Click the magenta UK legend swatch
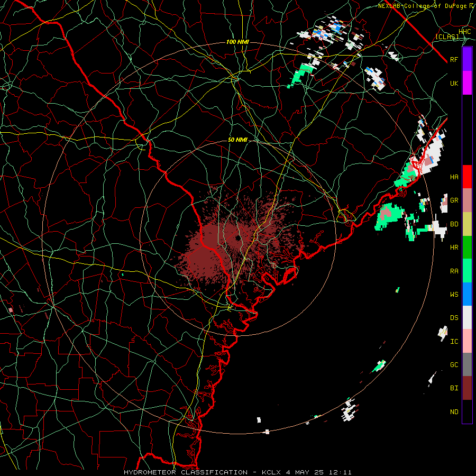476x476 pixels. tap(467, 83)
